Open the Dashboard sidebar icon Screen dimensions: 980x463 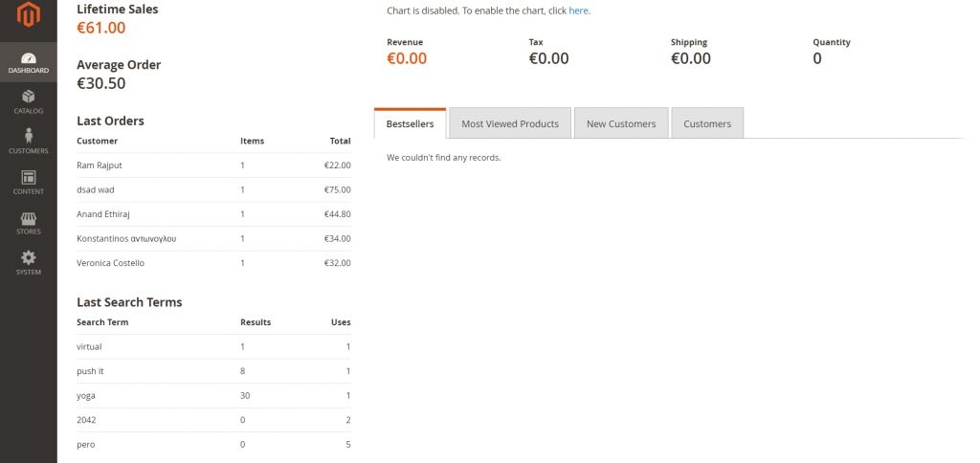[28, 62]
